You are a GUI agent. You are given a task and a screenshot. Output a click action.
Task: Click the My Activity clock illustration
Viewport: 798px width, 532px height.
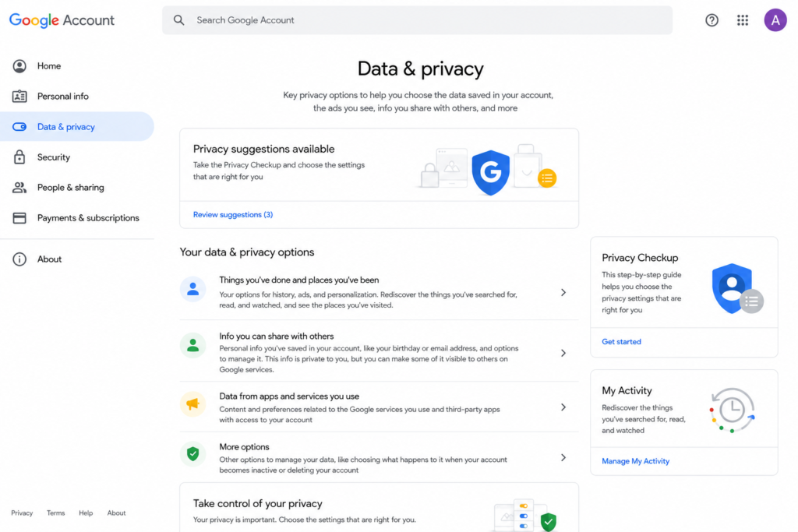(x=732, y=410)
